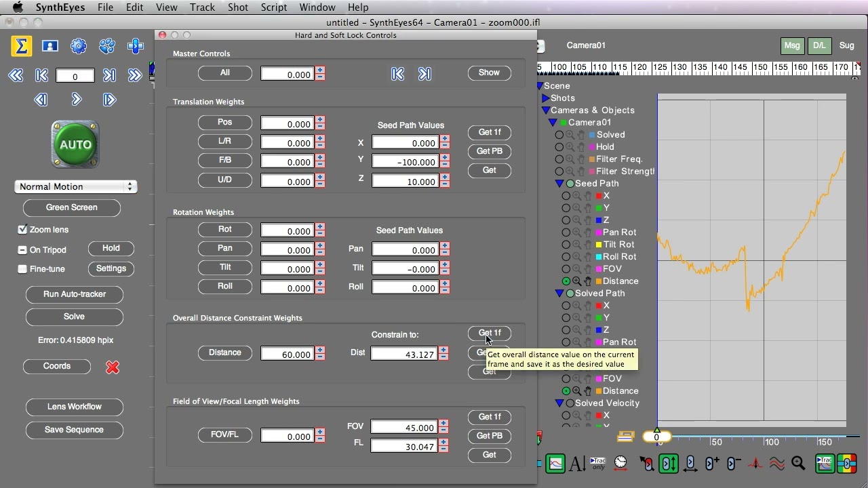The width and height of the screenshot is (868, 488).
Task: Click the clock time-scaling icon
Action: click(620, 464)
